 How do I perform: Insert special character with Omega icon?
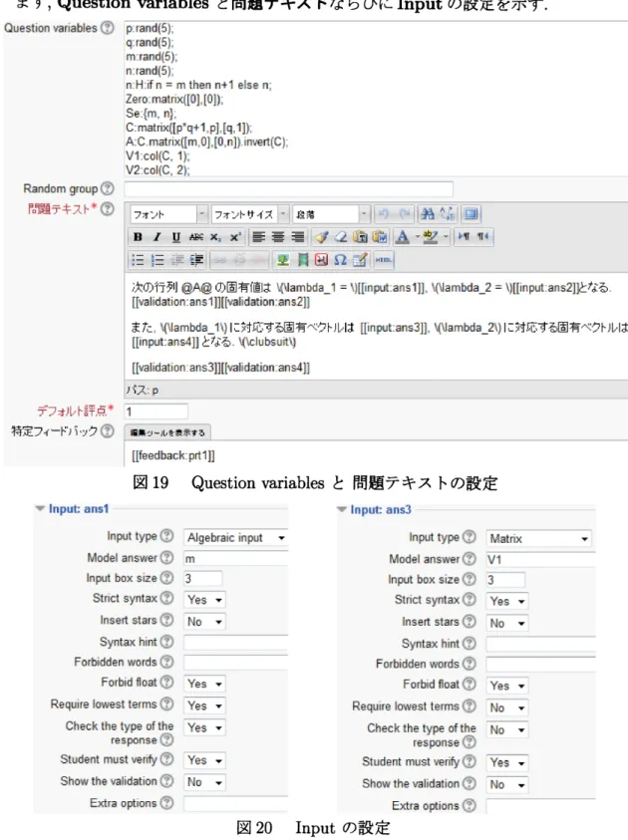340,260
